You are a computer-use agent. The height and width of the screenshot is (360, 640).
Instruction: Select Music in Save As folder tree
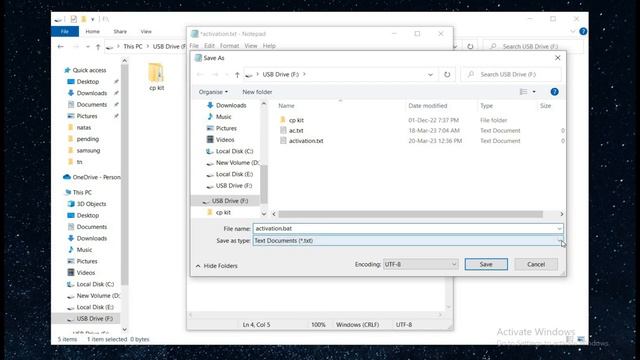223,117
